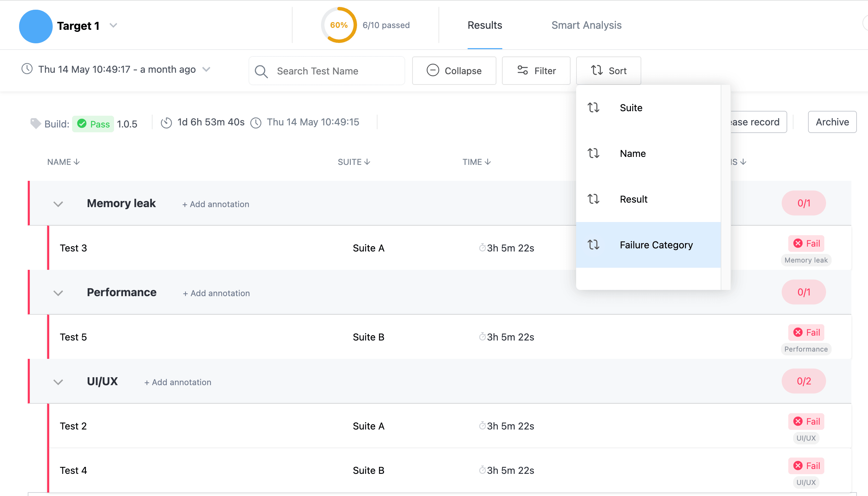868x496 pixels.
Task: Click the 6/10 passed text
Action: (x=386, y=25)
